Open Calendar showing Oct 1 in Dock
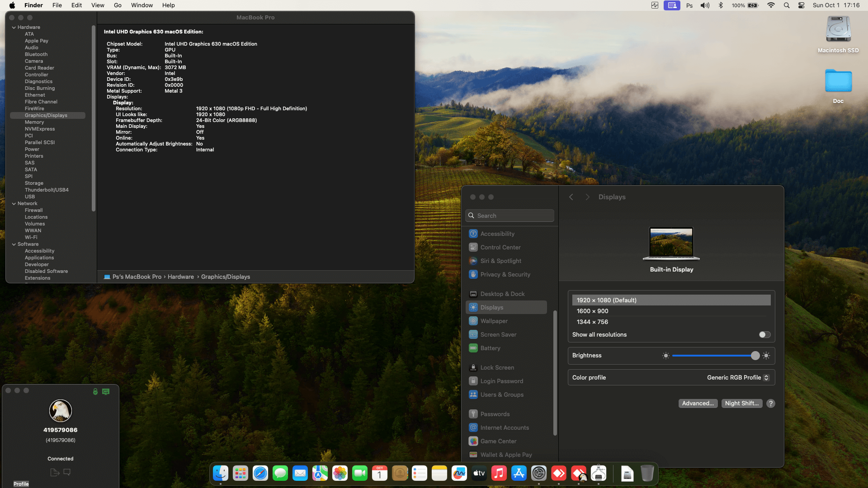The width and height of the screenshot is (868, 488). tap(380, 473)
